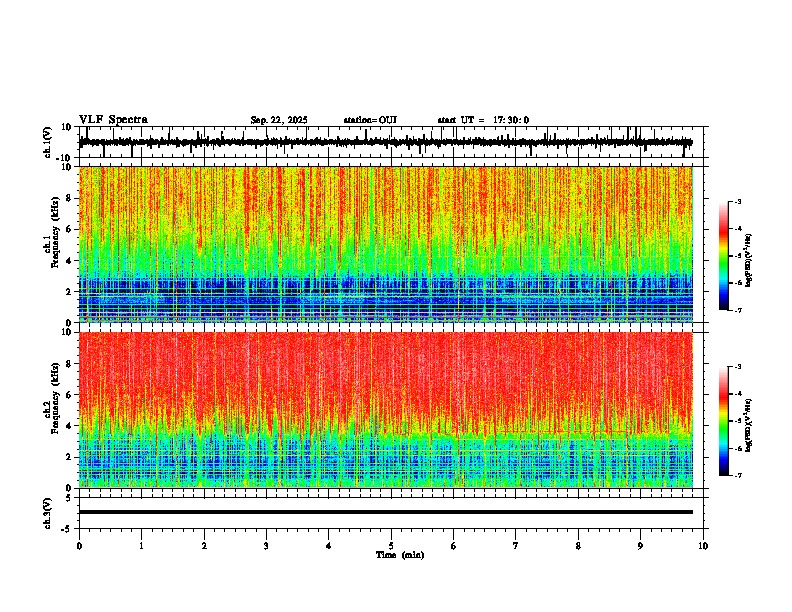Click the 'station=OUI' header label

(x=370, y=120)
